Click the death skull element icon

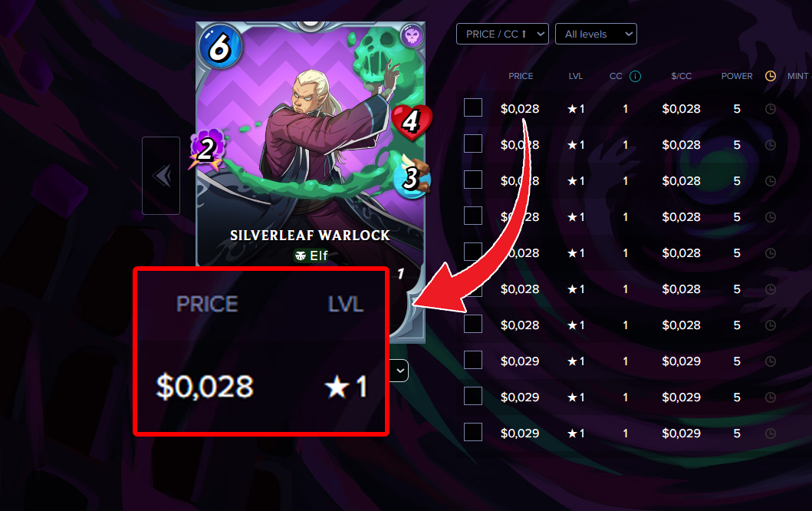413,36
